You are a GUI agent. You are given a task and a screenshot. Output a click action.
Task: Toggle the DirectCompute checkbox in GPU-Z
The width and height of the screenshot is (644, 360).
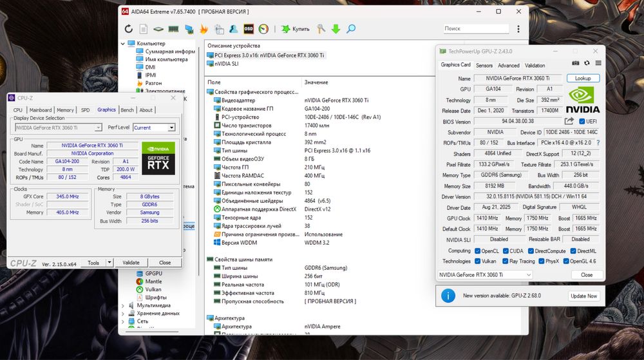(x=531, y=251)
